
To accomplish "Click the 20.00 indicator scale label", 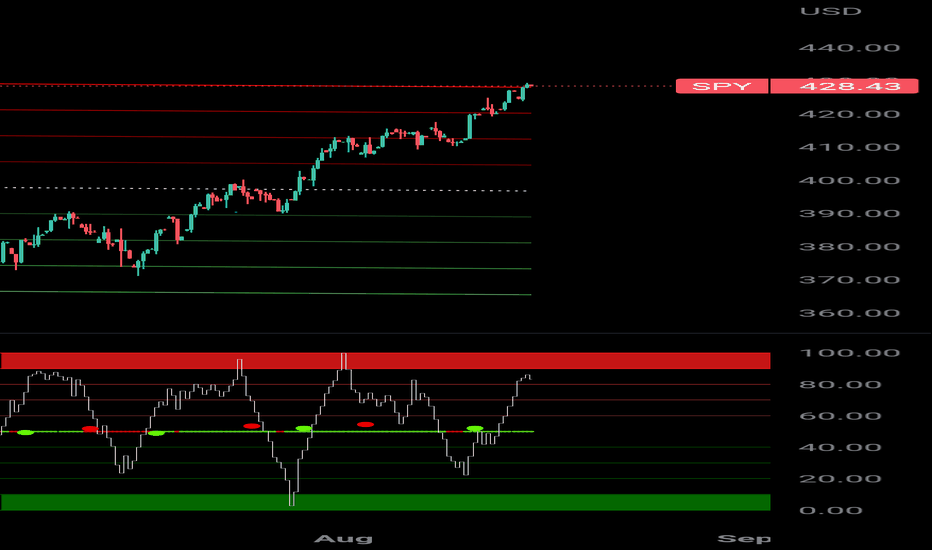I will [840, 479].
